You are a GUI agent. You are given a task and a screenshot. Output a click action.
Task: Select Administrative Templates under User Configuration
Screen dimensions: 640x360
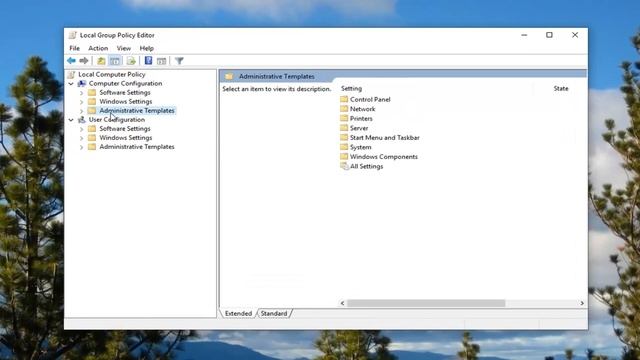(137, 147)
